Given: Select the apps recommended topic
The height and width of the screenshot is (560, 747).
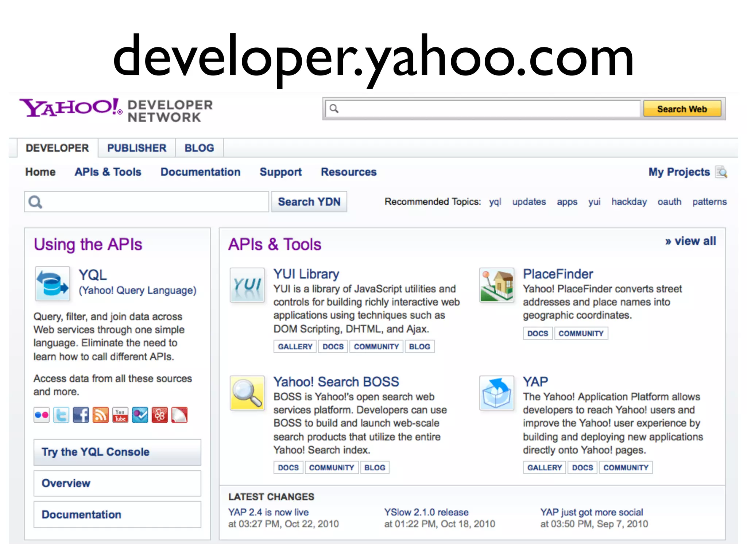Looking at the screenshot, I should [x=567, y=202].
